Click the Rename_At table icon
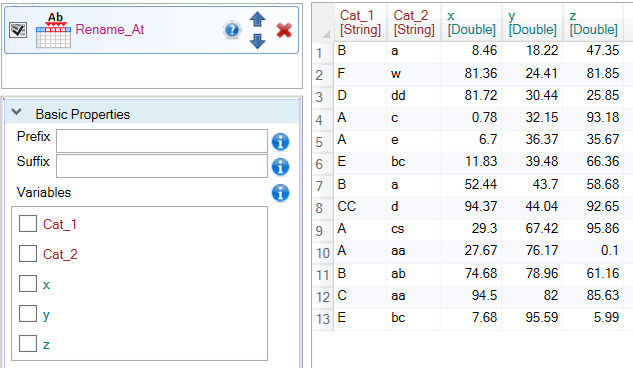 53,30
